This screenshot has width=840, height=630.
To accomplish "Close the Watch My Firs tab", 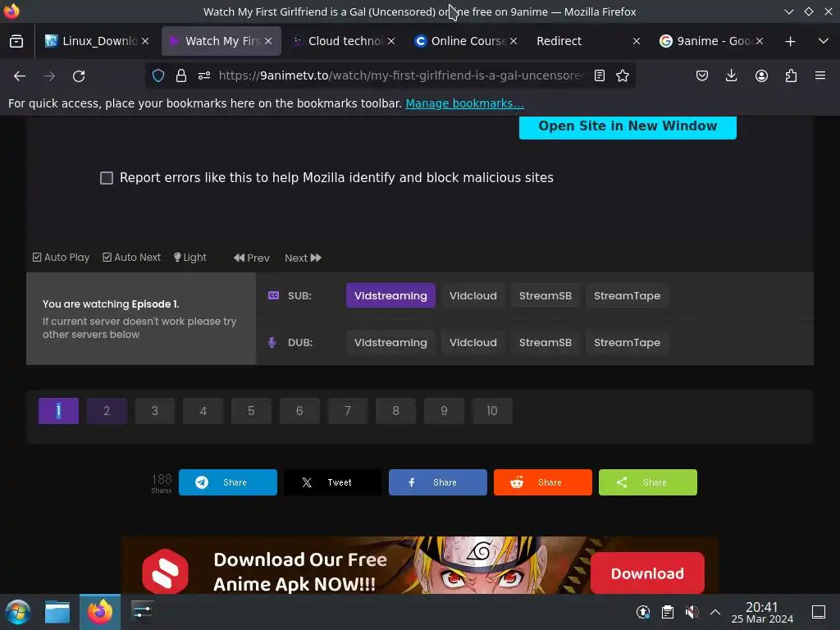I will pyautogui.click(x=268, y=41).
